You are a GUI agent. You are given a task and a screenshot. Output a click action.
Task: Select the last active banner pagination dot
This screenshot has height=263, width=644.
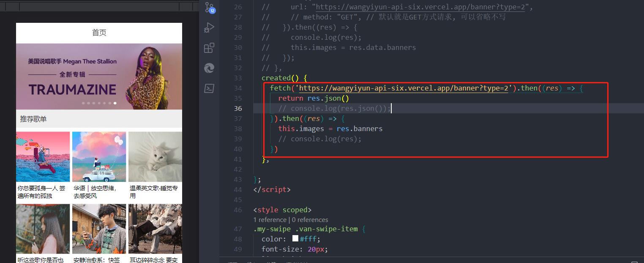(x=115, y=103)
